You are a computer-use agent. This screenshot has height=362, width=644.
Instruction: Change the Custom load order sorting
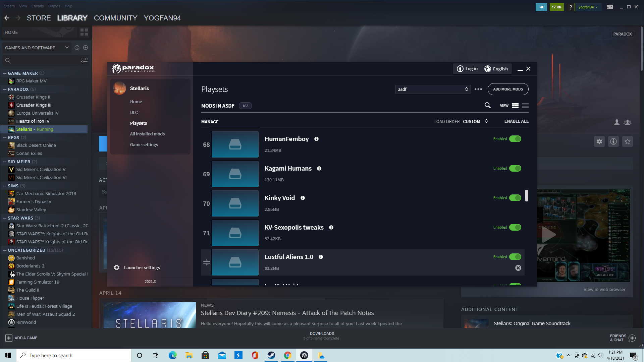pyautogui.click(x=476, y=121)
